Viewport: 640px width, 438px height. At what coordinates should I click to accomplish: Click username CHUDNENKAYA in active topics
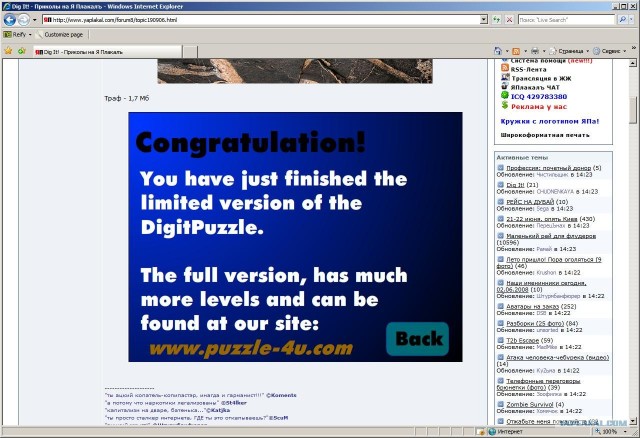(x=555, y=191)
